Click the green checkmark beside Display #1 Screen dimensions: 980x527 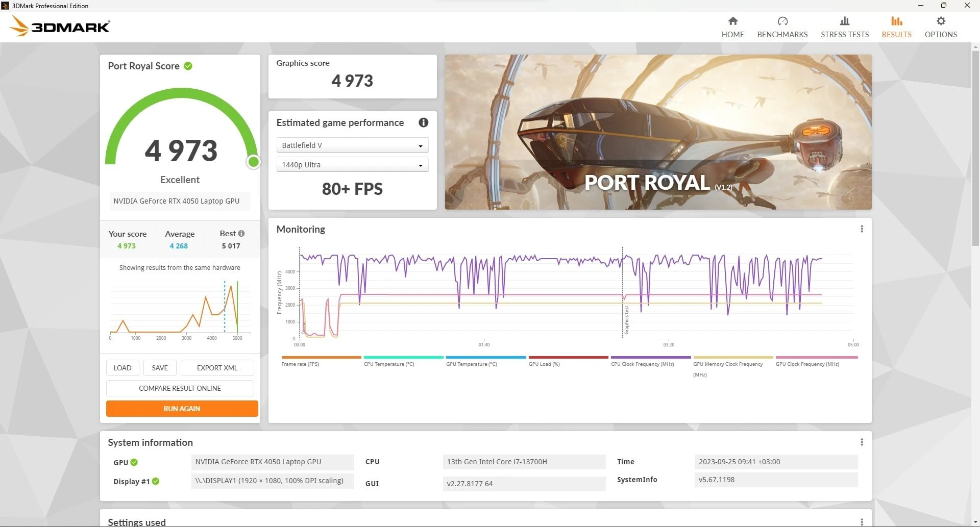pos(156,481)
